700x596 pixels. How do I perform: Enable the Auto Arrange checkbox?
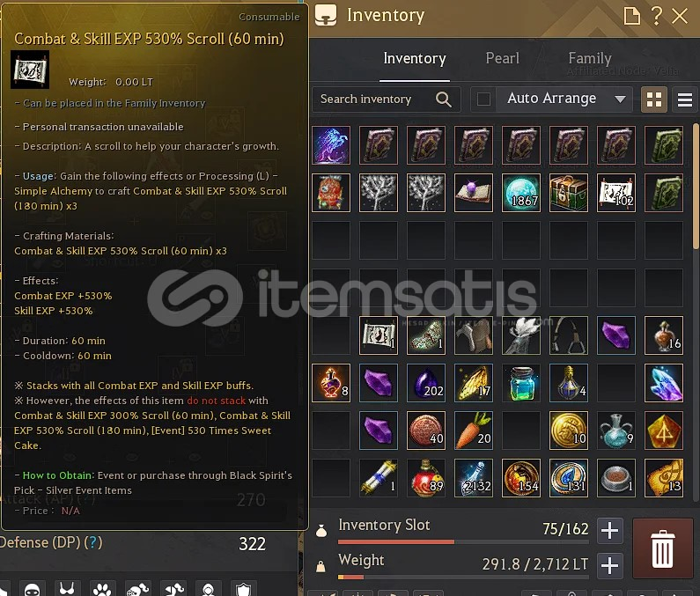coord(483,99)
